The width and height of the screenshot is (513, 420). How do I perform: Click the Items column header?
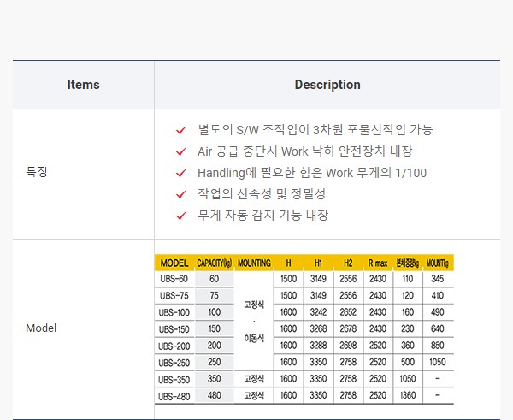(x=83, y=85)
